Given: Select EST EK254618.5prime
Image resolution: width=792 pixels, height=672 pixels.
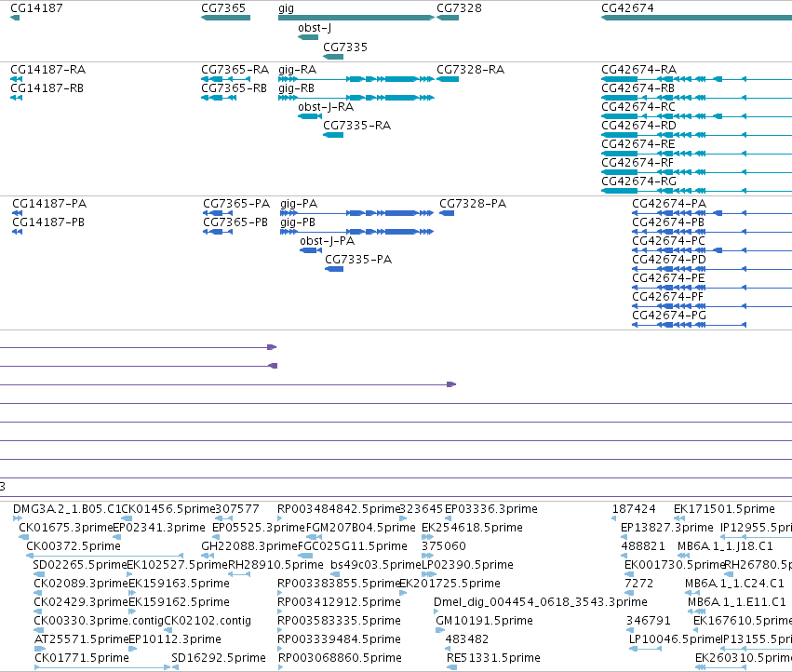Looking at the screenshot, I should tap(472, 528).
